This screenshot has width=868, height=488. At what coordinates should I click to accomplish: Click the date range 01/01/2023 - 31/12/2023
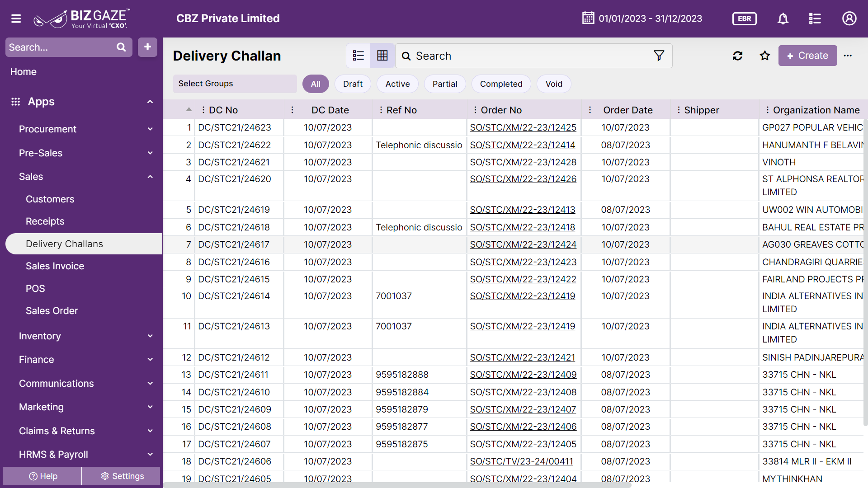point(650,19)
